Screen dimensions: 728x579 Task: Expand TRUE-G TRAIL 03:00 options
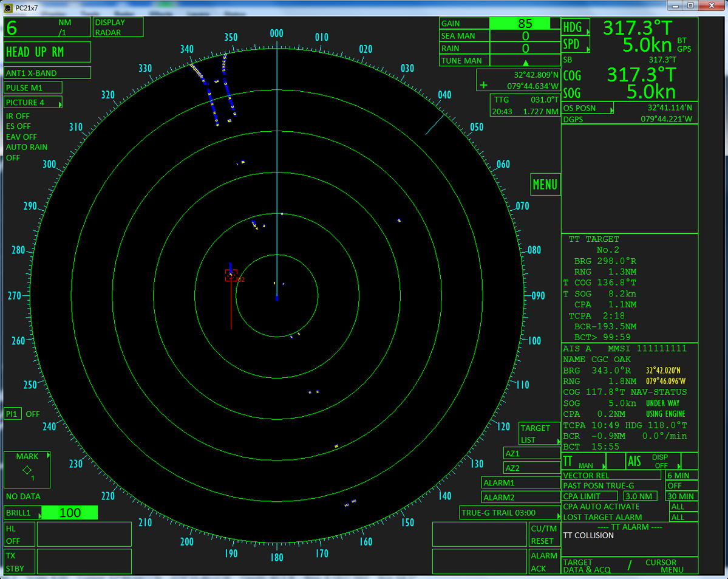click(x=510, y=513)
